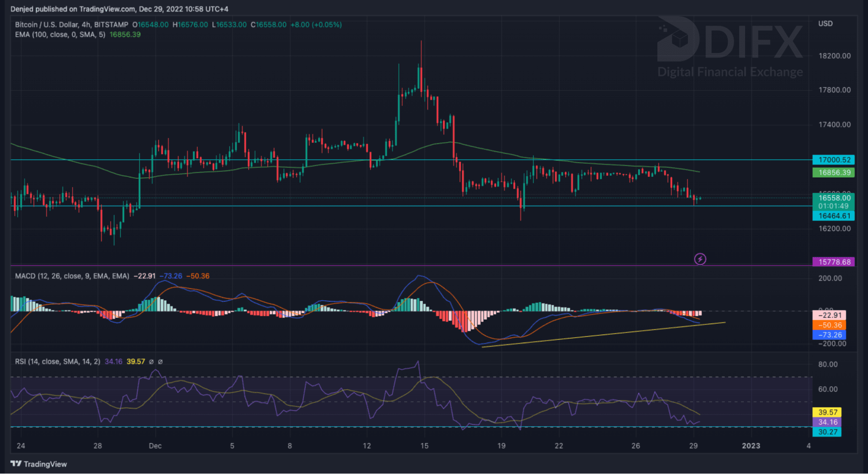Viewport: 868px width, 474px height.
Task: Click the Dec label on the time axis
Action: click(155, 446)
